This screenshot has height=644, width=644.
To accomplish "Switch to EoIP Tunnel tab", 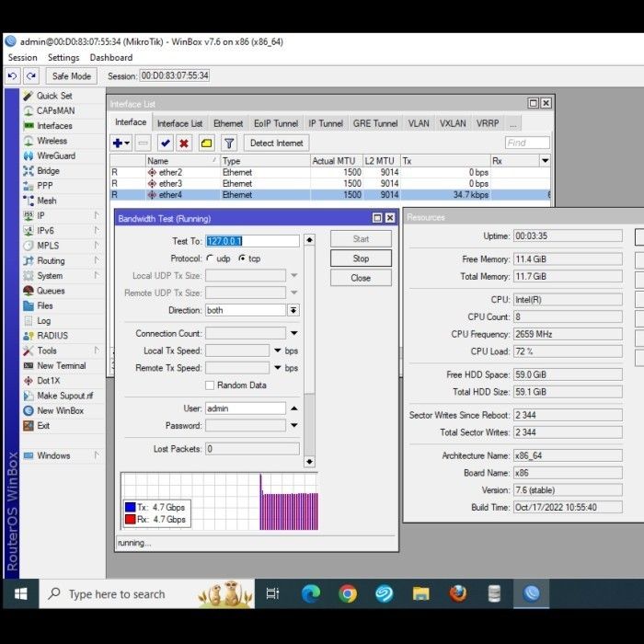I will pyautogui.click(x=276, y=123).
